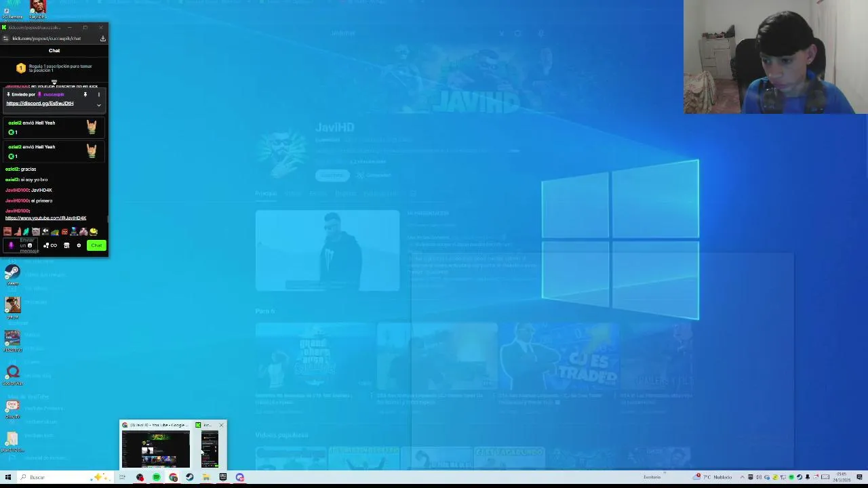Click the second Hell Yeah hand emote
This screenshot has width=868, height=488.
[92, 150]
